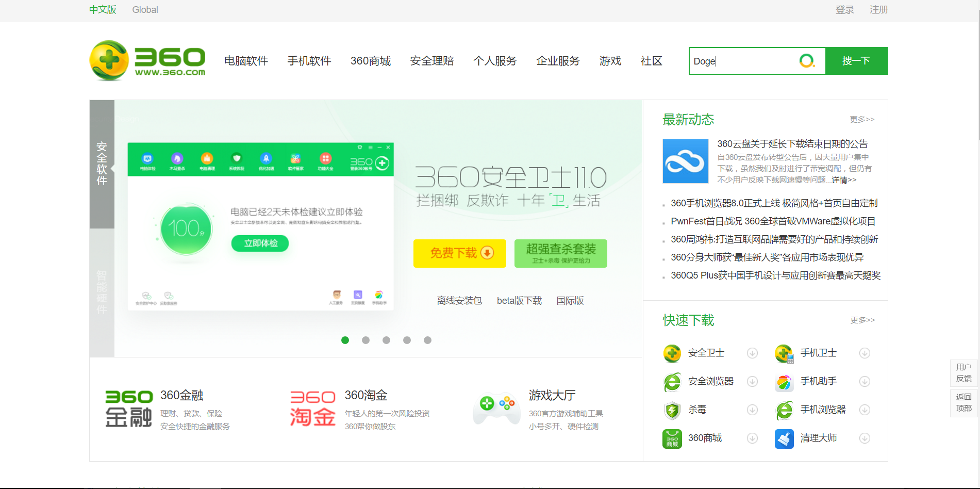Switch to the 智能硬件 side tab
The image size is (980, 489).
(x=102, y=292)
